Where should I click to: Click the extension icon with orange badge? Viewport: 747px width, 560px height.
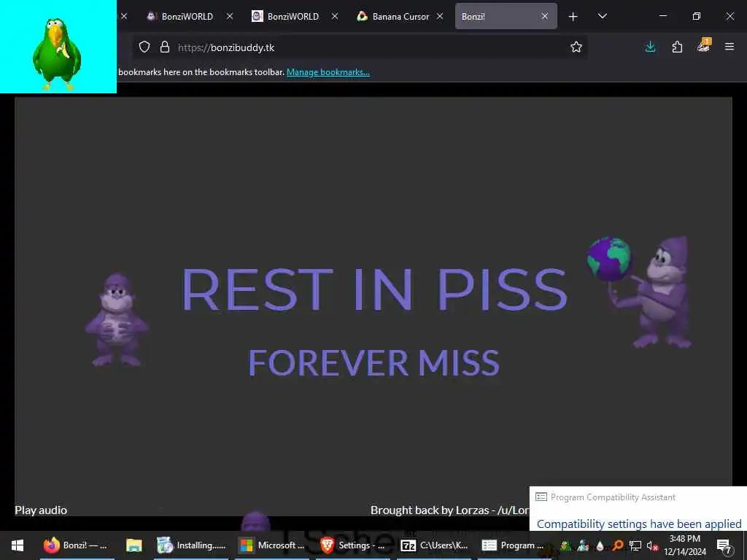(704, 45)
